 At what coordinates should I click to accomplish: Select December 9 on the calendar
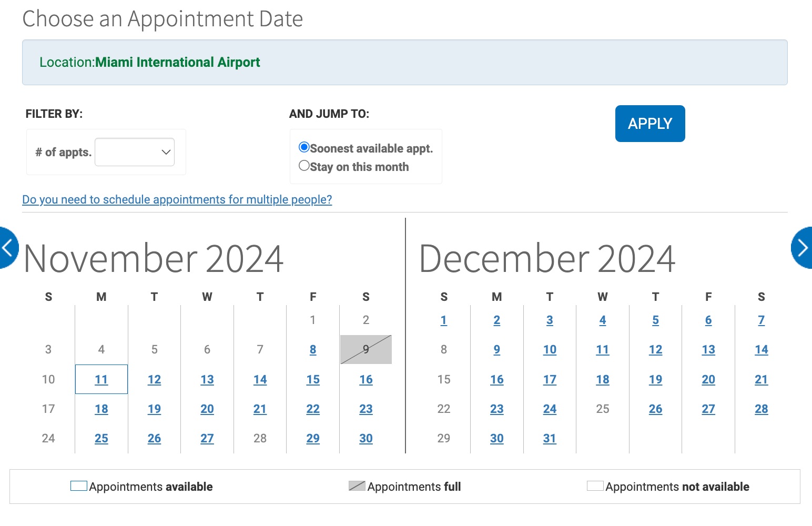pos(496,349)
